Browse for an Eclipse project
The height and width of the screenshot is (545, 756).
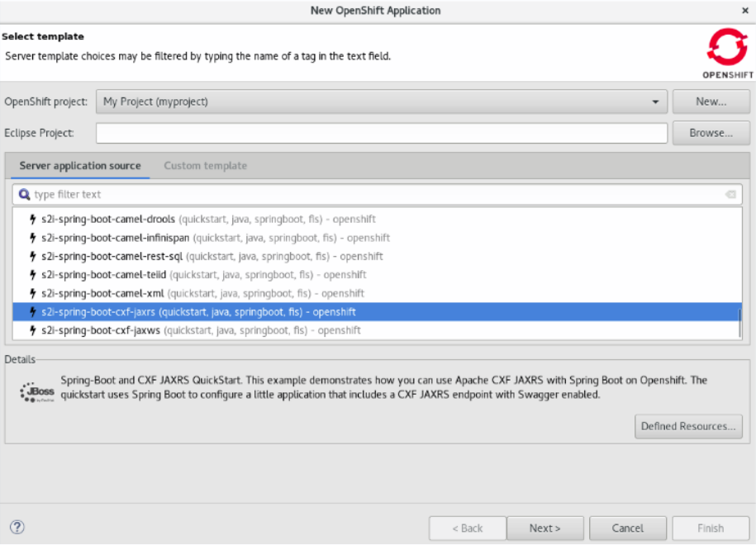point(711,133)
